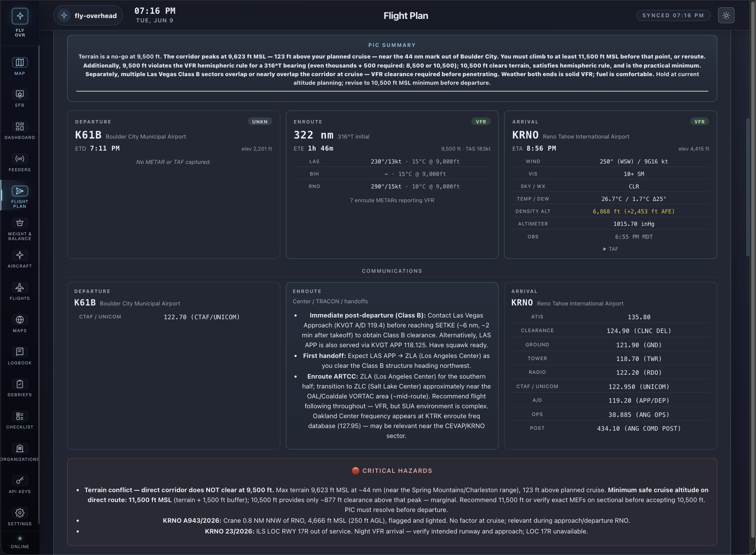Open the Settings gear icon
This screenshot has height=555, width=756.
coord(20,513)
